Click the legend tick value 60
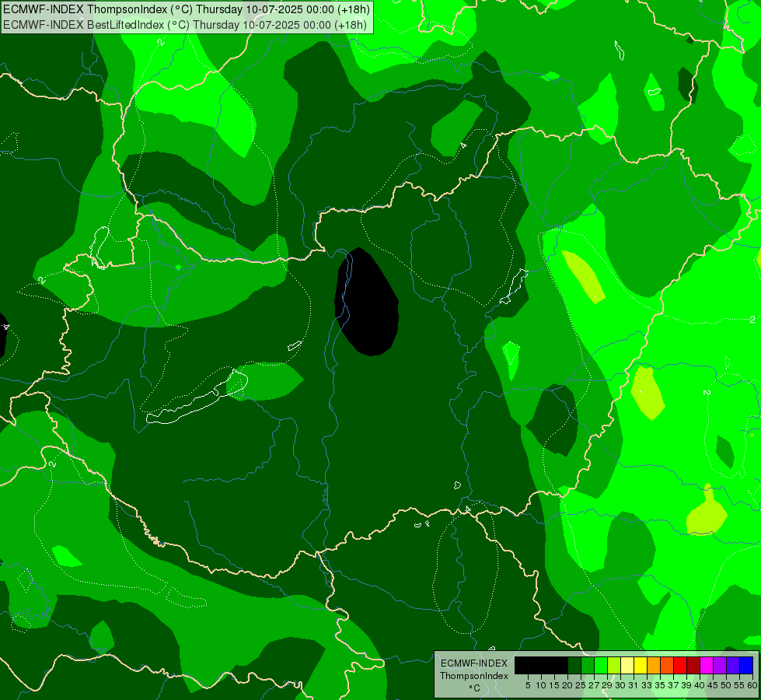This screenshot has height=700, width=761. (x=752, y=685)
